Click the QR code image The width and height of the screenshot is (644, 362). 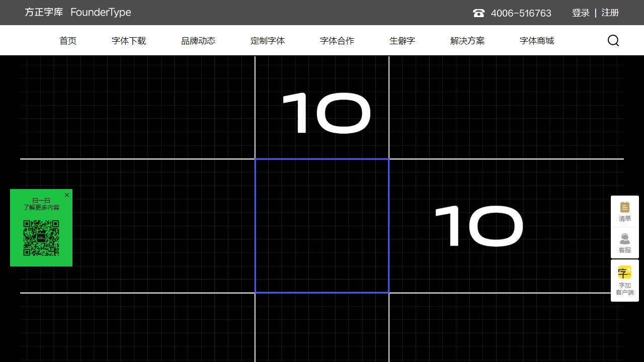(x=41, y=238)
